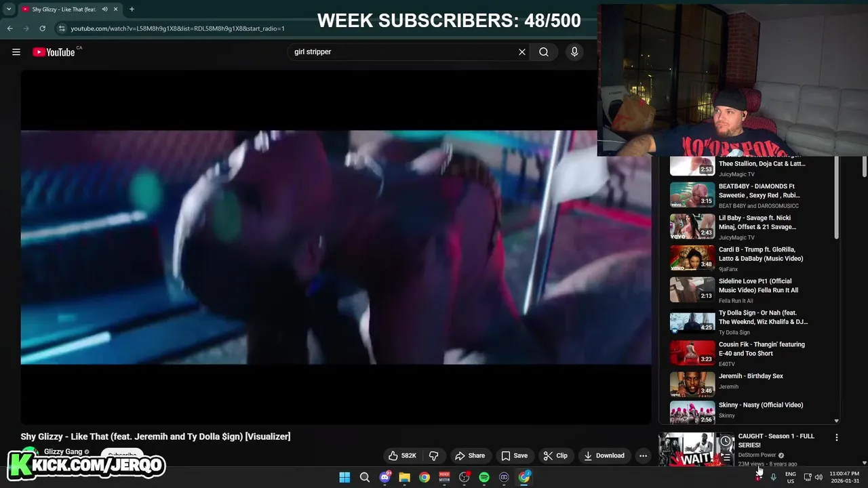Image resolution: width=868 pixels, height=488 pixels.
Task: Open Windows taskbar search
Action: pyautogui.click(x=364, y=477)
